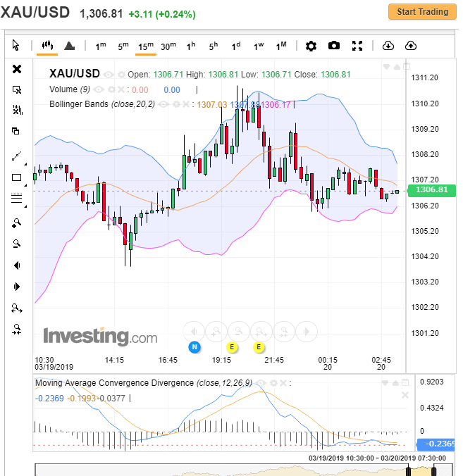Select the 5 hour timeframe

214,46
